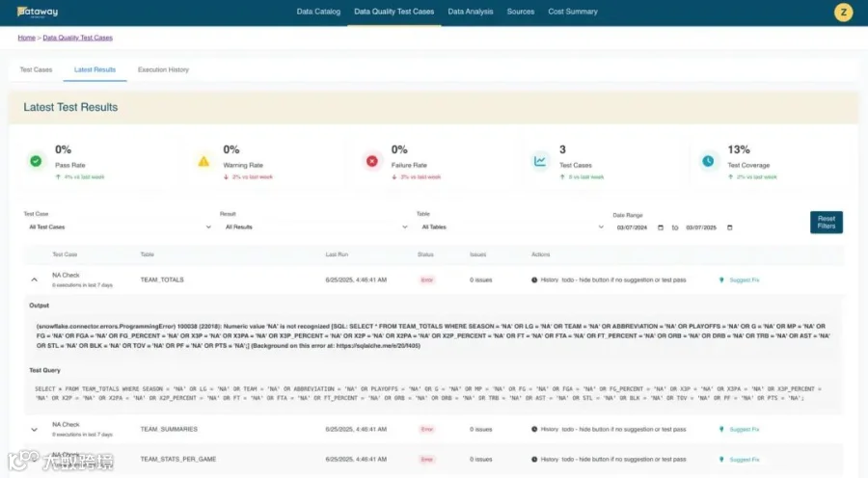Viewport: 868px width, 478px height.
Task: Follow the Home breadcrumb link
Action: 27,38
